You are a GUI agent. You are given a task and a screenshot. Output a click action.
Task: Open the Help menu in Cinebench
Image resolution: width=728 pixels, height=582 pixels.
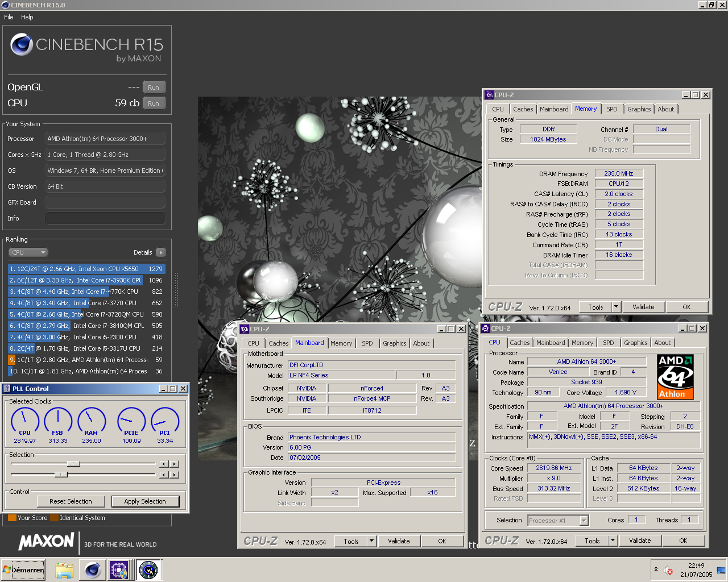27,17
